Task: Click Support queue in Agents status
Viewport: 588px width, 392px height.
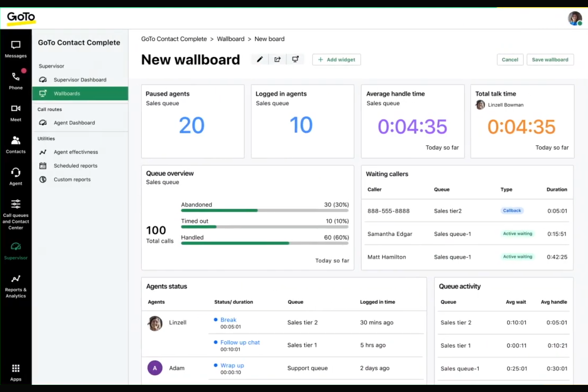Action: pyautogui.click(x=308, y=368)
